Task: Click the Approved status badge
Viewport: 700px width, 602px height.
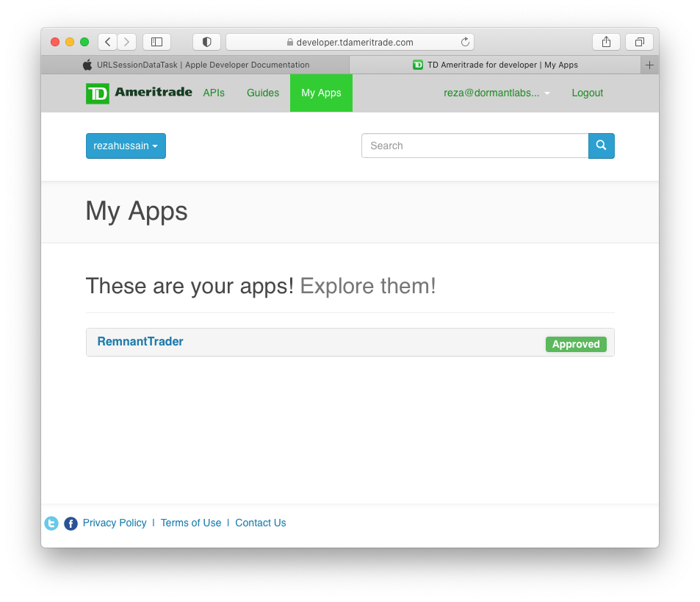Action: pos(576,344)
